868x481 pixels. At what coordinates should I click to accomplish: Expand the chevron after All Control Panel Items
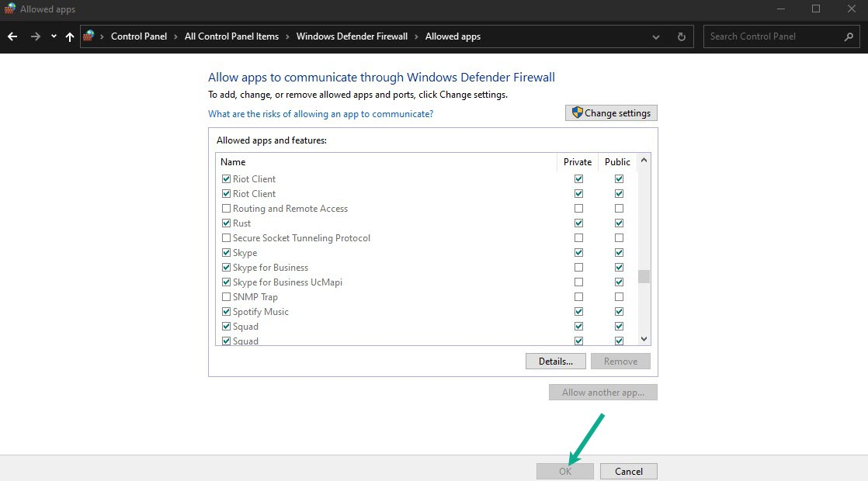(x=287, y=36)
